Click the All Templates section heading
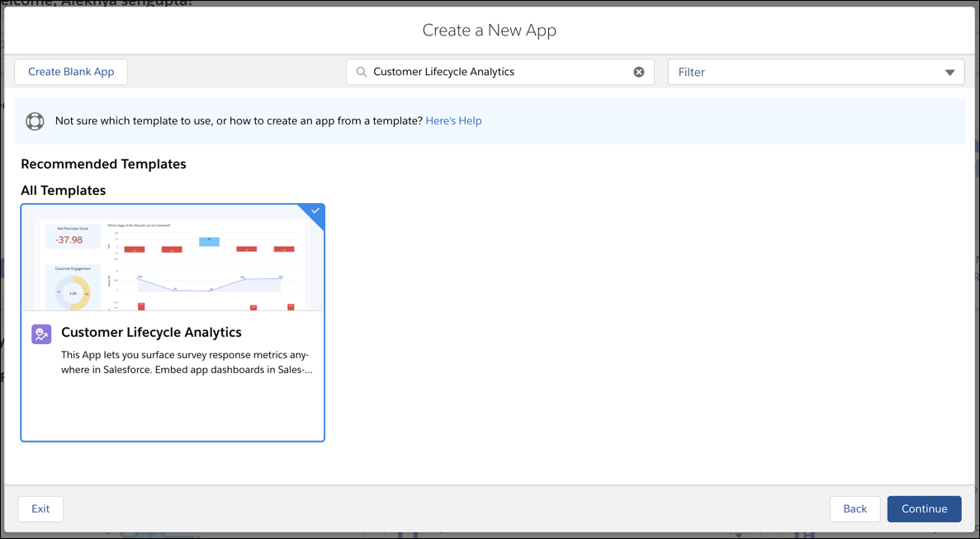 pyautogui.click(x=63, y=190)
